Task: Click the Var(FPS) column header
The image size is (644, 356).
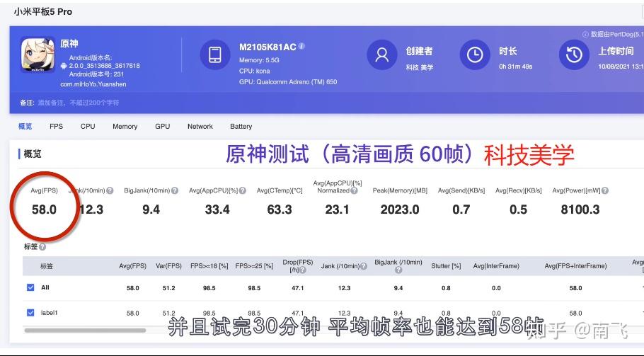Action: (169, 266)
